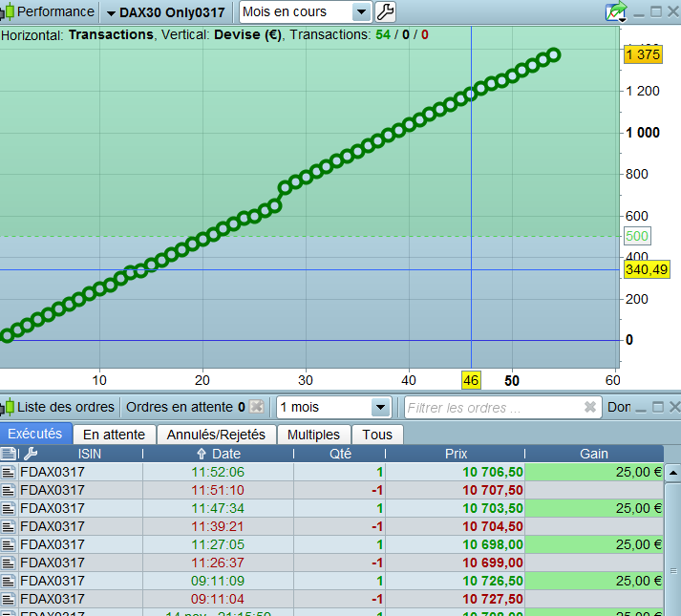Click price 10 706,50
Viewport: 681px width, 616px height.
click(x=493, y=472)
